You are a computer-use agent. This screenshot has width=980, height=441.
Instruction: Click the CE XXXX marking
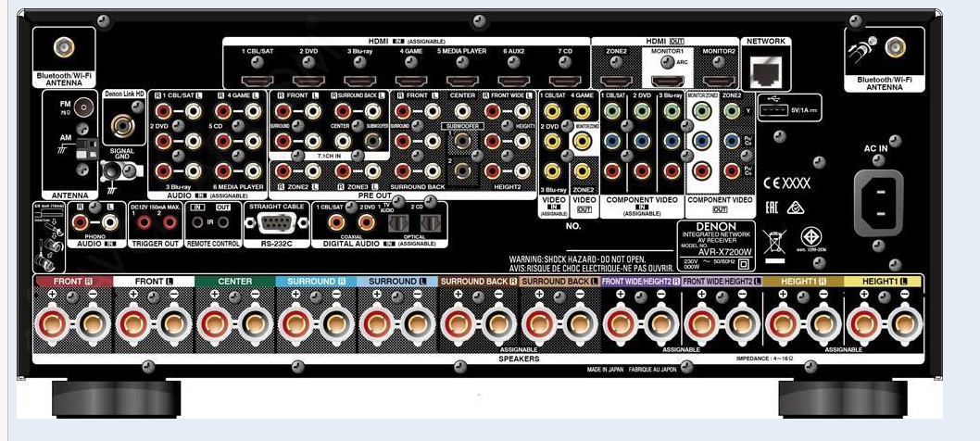coord(787,183)
